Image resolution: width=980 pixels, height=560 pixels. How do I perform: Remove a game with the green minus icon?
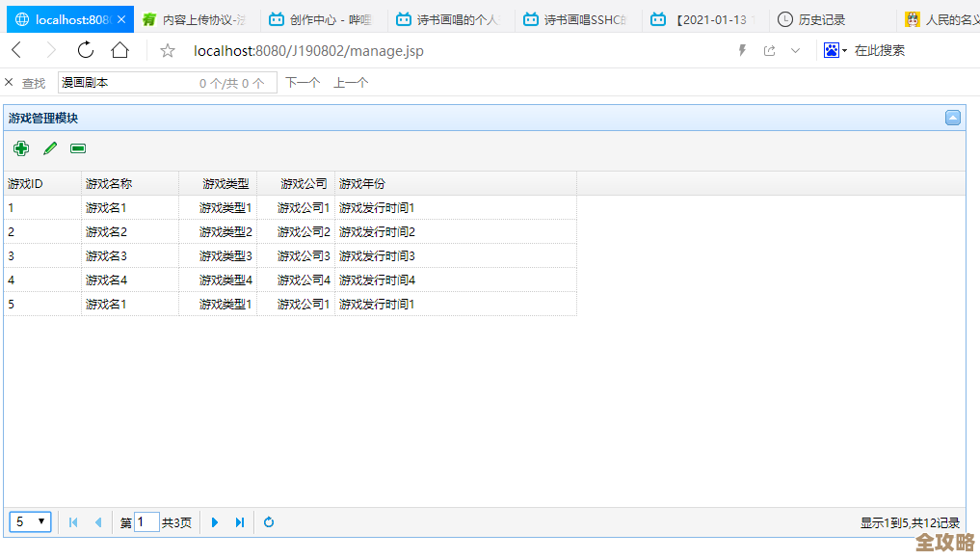77,148
